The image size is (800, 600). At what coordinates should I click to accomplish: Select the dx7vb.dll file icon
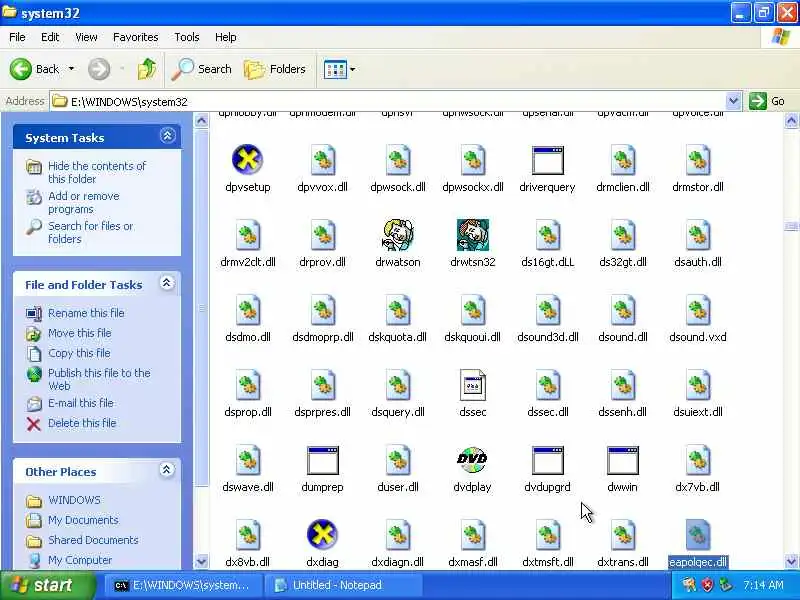(x=697, y=460)
